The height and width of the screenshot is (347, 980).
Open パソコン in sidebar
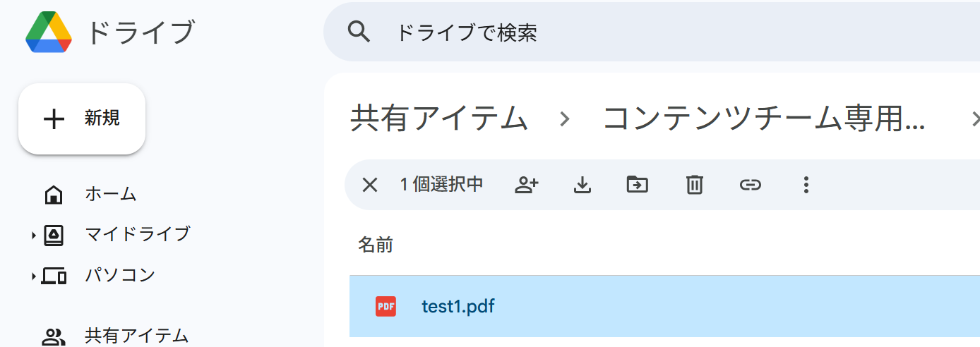coord(119,275)
